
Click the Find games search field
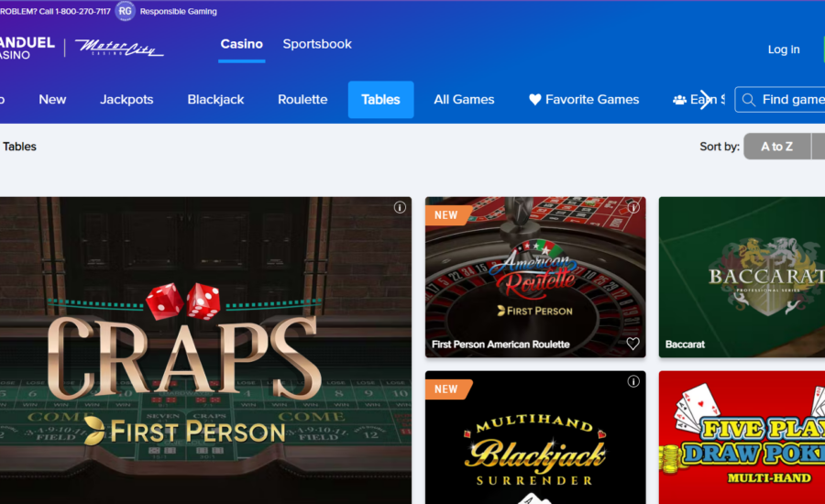click(780, 100)
